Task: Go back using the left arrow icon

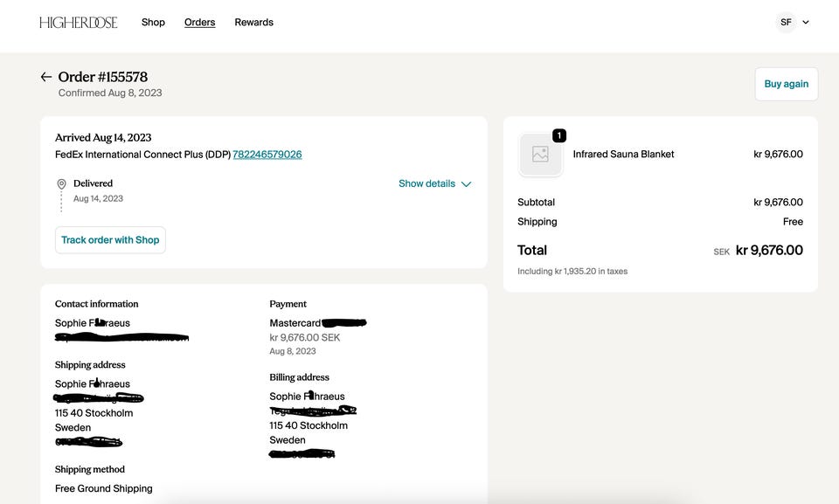Action: [x=46, y=77]
